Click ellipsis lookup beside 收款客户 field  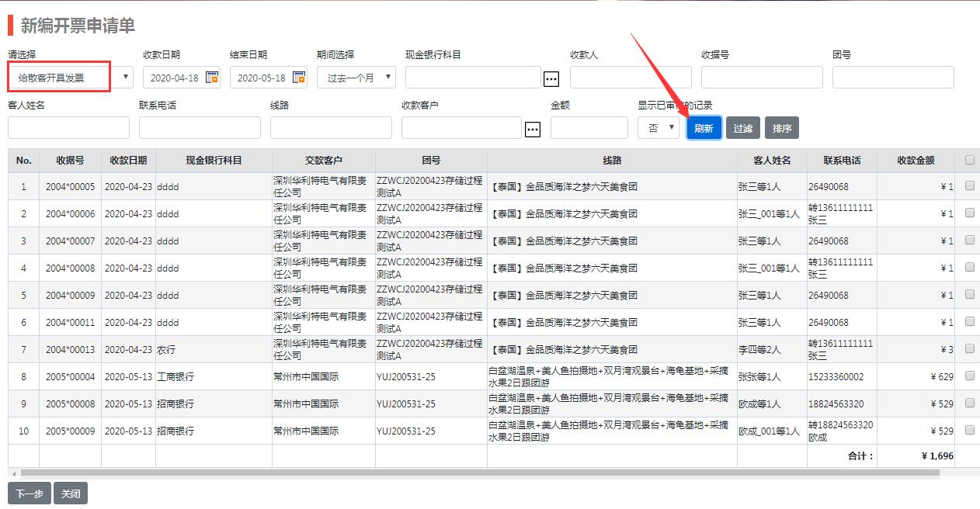click(533, 130)
